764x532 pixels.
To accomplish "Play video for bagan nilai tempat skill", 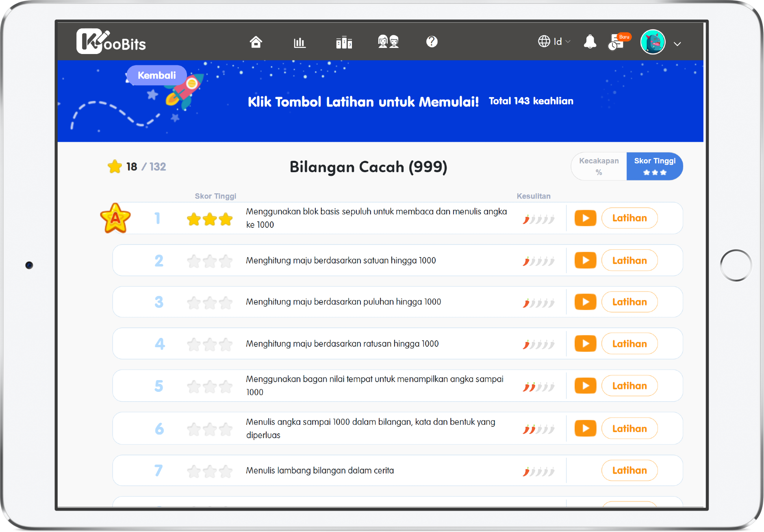I will point(585,385).
